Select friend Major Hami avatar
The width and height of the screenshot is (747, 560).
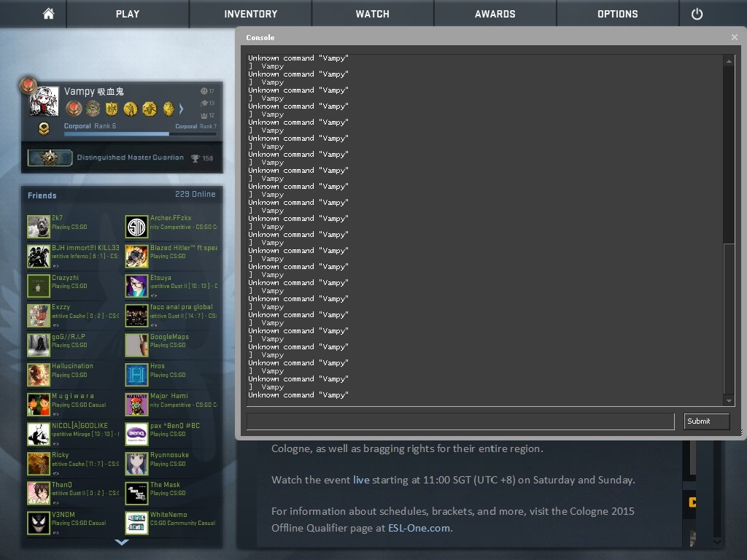(x=136, y=404)
